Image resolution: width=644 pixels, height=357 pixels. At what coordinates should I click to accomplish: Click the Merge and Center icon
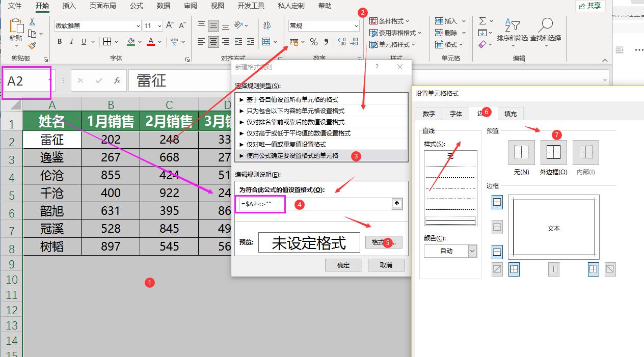pos(266,42)
